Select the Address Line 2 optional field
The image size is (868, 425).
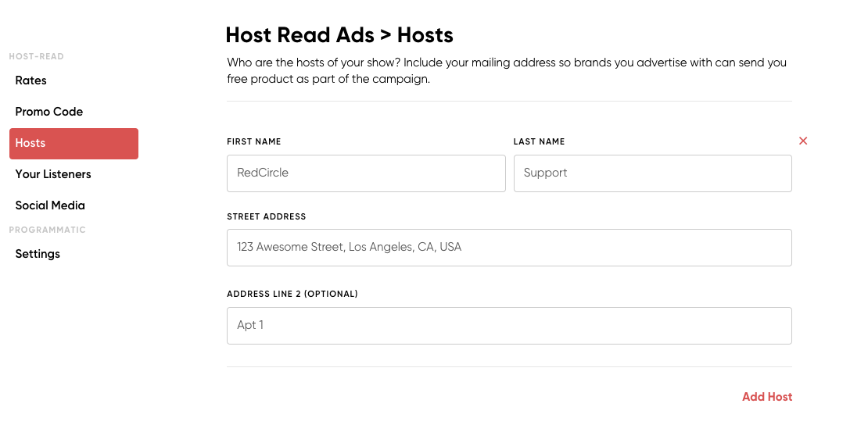coord(509,326)
